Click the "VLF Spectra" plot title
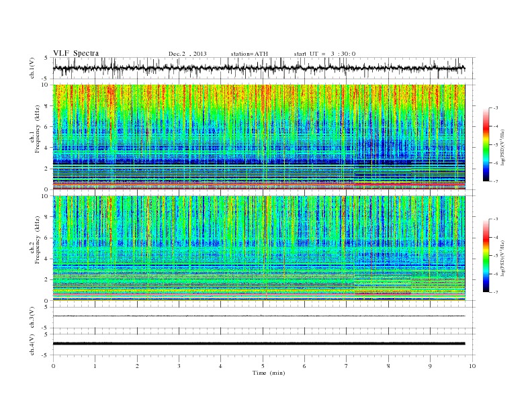This screenshot has height=411, width=532. (76, 53)
